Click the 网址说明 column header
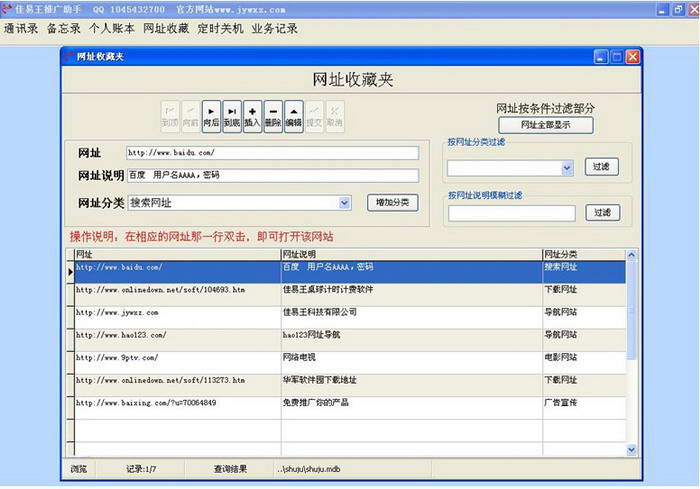The image size is (700, 489). click(412, 255)
